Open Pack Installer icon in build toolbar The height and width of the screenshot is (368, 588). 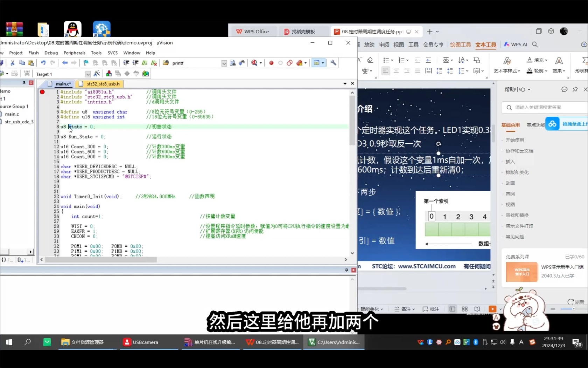tap(146, 74)
